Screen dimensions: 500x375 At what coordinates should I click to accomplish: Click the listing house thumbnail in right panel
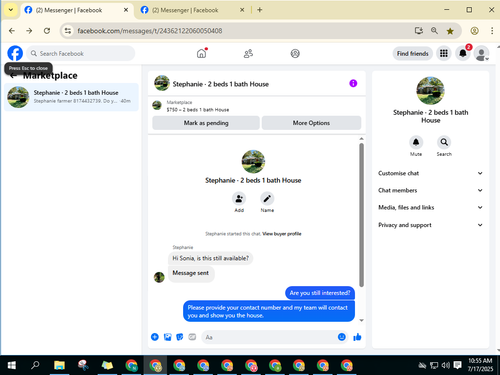tap(430, 91)
